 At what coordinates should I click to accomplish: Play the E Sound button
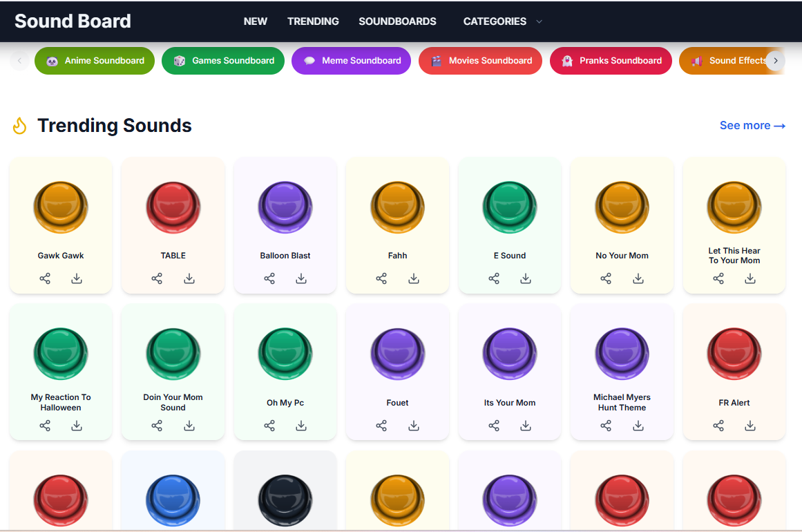tap(509, 207)
